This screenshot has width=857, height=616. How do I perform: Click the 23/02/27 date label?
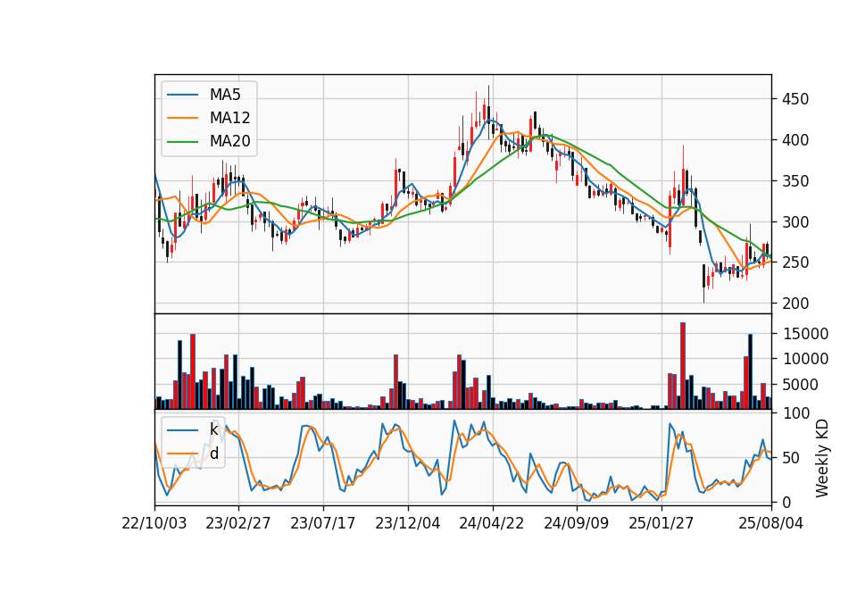click(x=238, y=523)
